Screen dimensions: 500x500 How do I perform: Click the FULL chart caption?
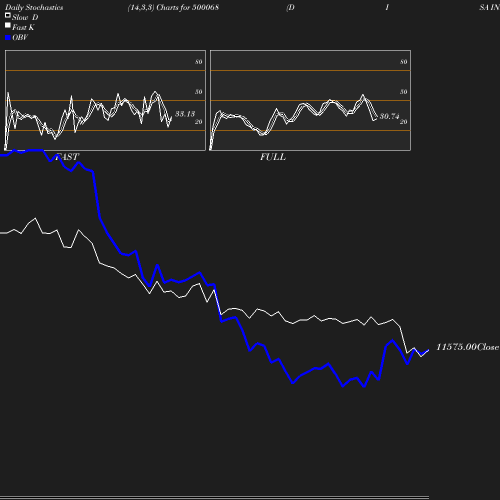click(273, 157)
